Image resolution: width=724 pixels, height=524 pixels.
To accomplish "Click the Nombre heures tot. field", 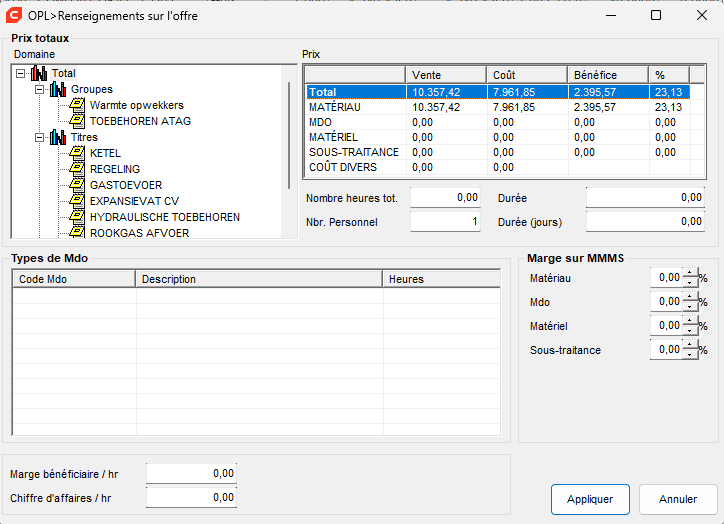I will tap(445, 198).
